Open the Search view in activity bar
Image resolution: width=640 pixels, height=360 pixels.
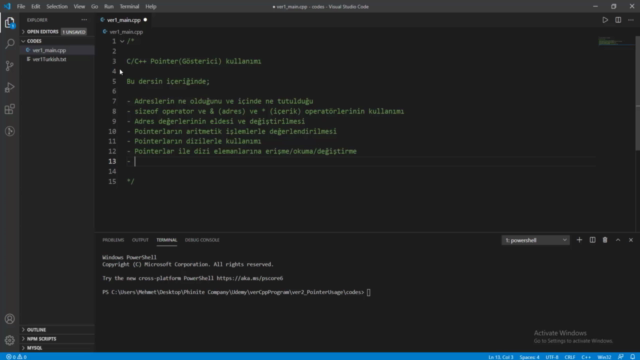point(10,44)
